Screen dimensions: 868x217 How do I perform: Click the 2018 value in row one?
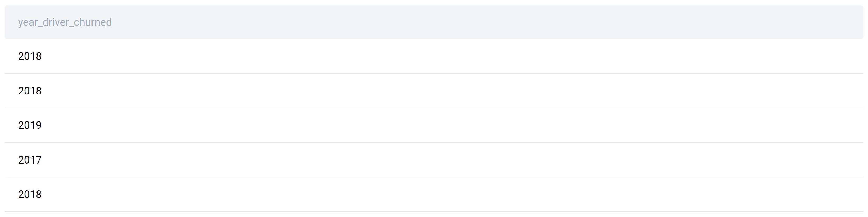30,56
